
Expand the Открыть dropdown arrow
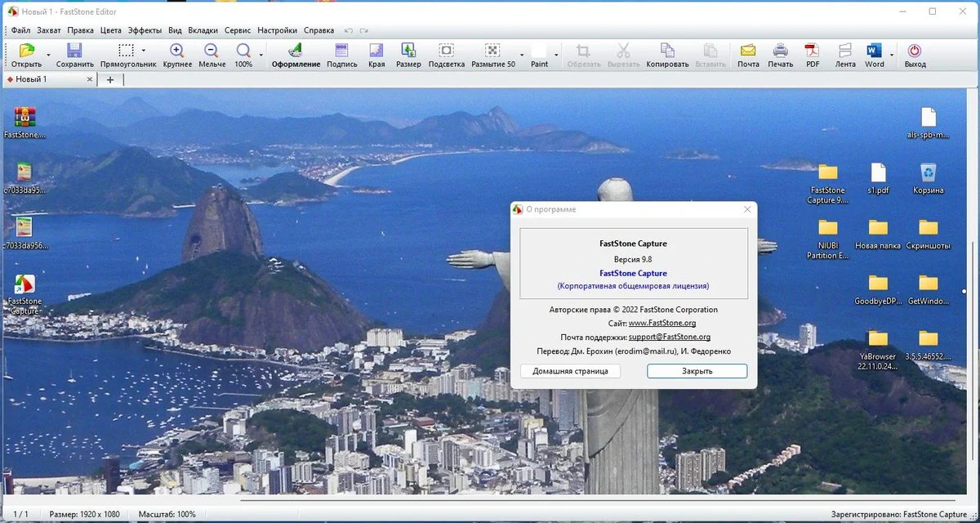pos(48,56)
